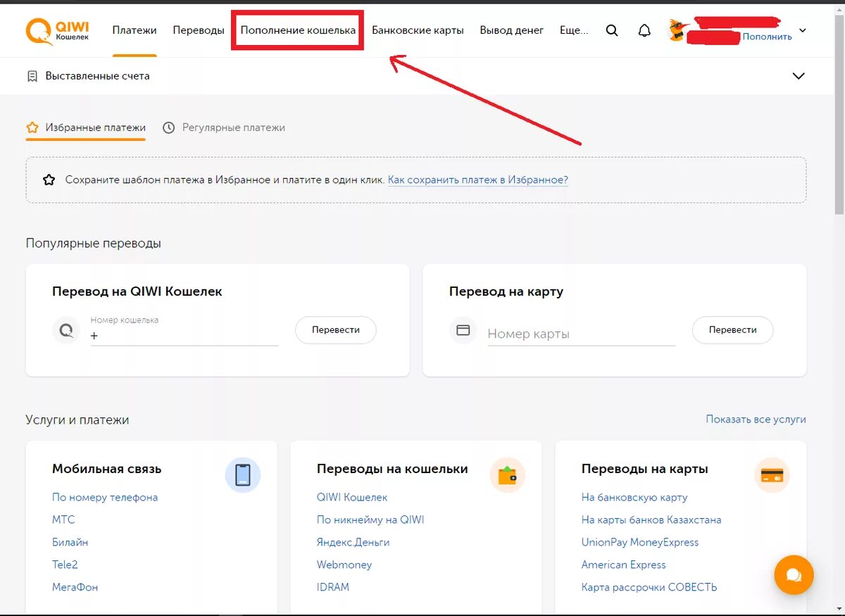Open notifications bell icon
Viewport: 845px width, 616px height.
[x=644, y=30]
